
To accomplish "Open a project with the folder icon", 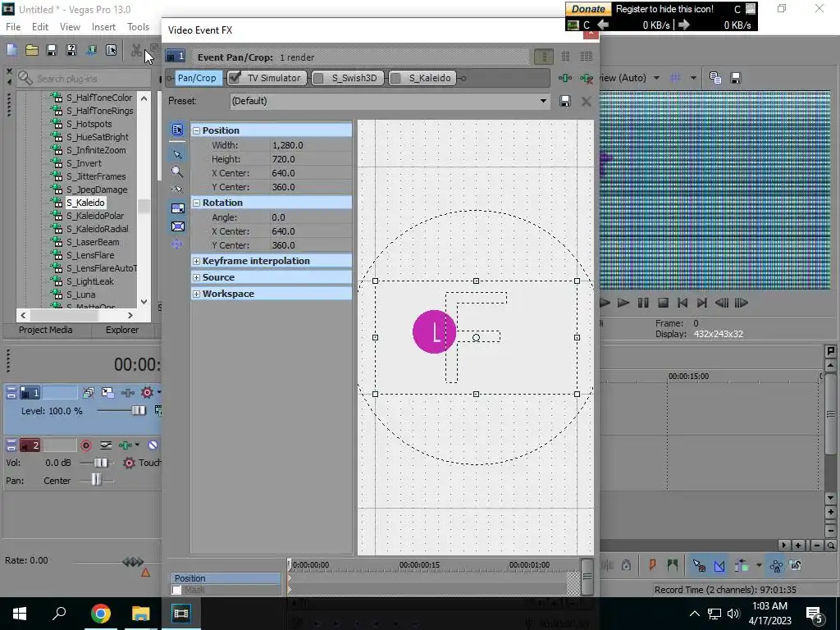I will [x=32, y=50].
